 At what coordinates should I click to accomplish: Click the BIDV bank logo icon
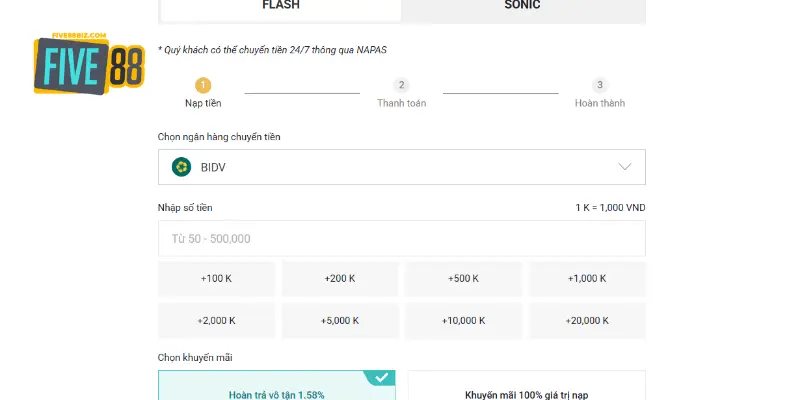click(x=182, y=167)
